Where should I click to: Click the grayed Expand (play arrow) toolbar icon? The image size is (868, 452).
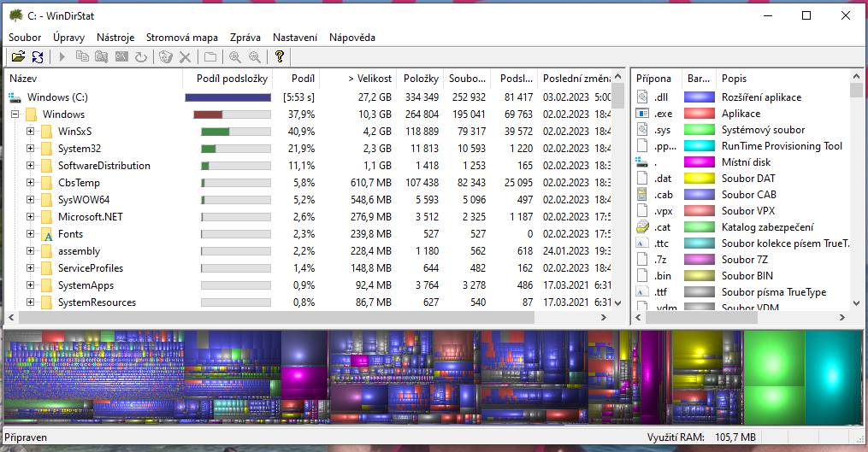[62, 56]
